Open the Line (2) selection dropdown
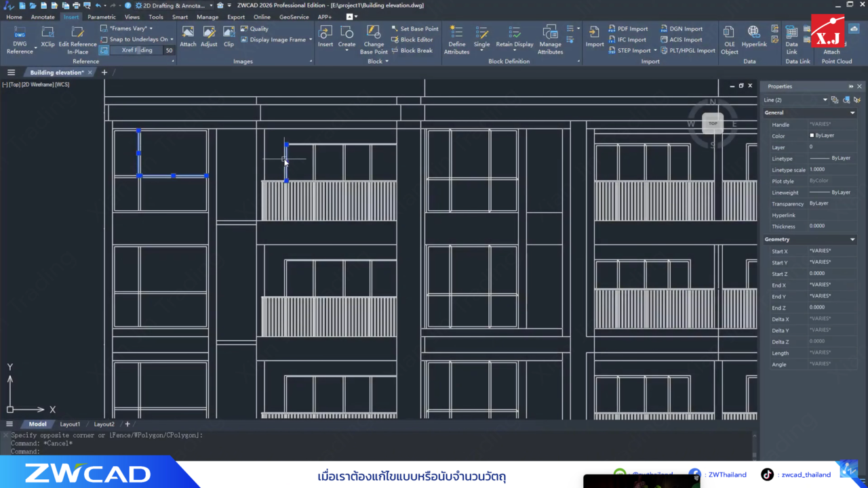 pyautogui.click(x=825, y=100)
